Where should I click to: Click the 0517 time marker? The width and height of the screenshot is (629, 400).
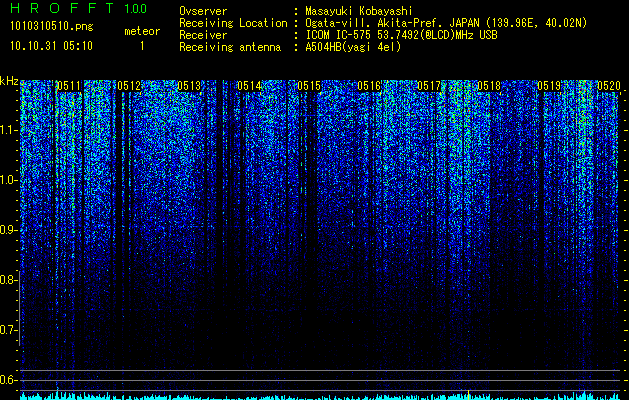[429, 86]
